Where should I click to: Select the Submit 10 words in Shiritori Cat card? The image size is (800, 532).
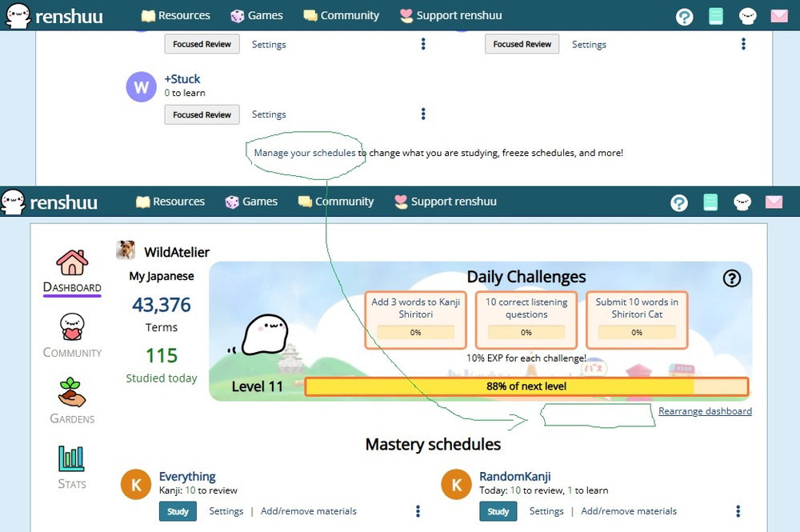(x=637, y=320)
